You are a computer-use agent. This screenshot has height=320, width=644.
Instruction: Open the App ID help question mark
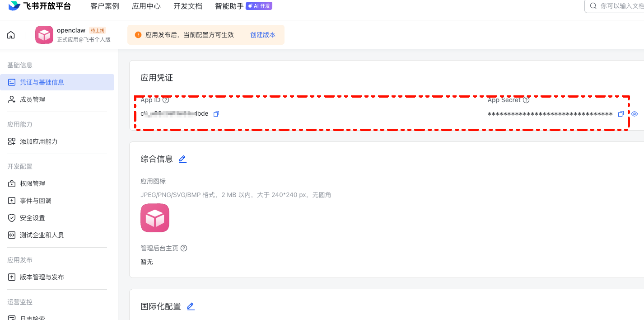[x=165, y=100]
